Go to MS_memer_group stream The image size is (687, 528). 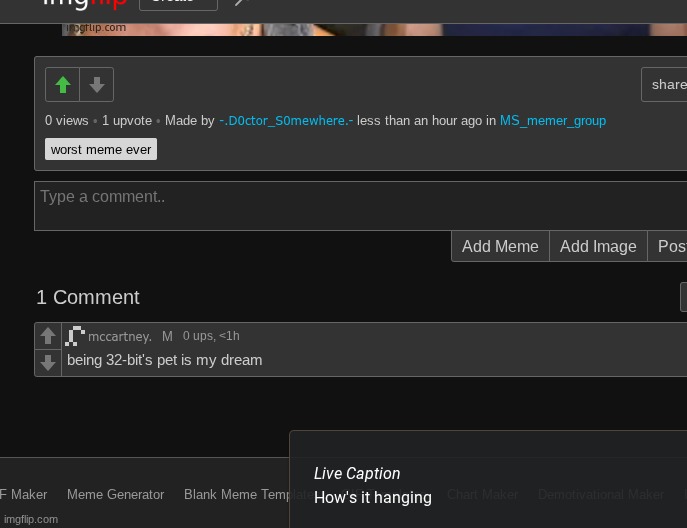[x=552, y=121]
